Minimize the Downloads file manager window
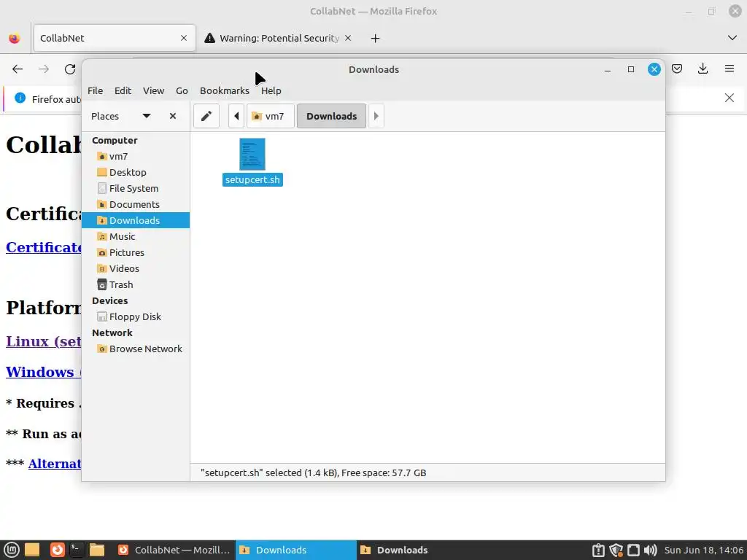 click(x=608, y=69)
